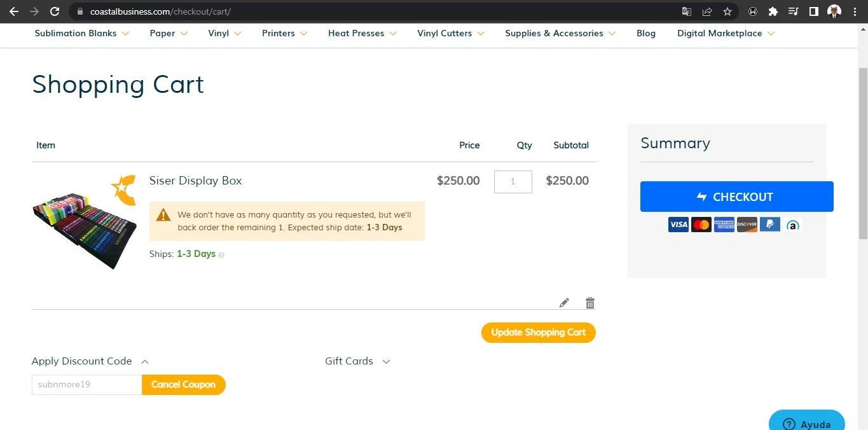Remove item with the trash can icon

pyautogui.click(x=590, y=303)
